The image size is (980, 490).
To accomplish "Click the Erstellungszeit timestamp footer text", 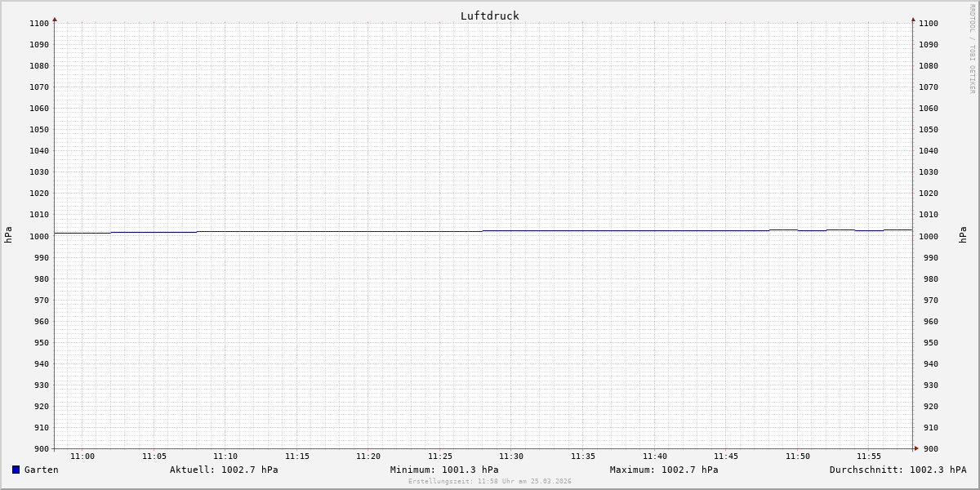I will tap(490, 482).
